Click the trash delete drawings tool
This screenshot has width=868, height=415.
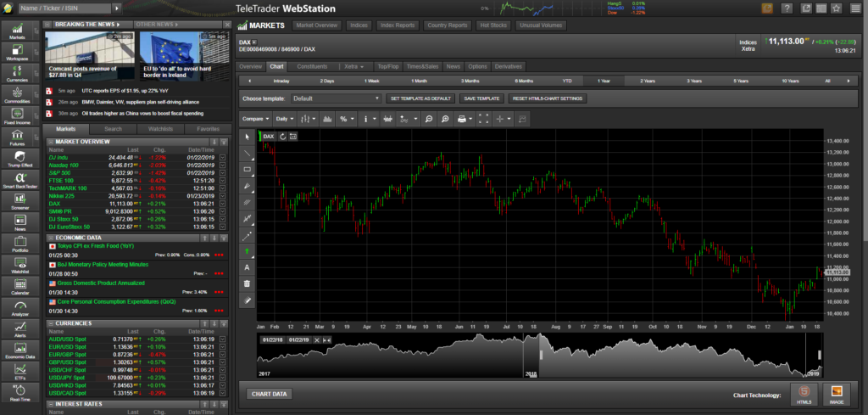click(247, 283)
